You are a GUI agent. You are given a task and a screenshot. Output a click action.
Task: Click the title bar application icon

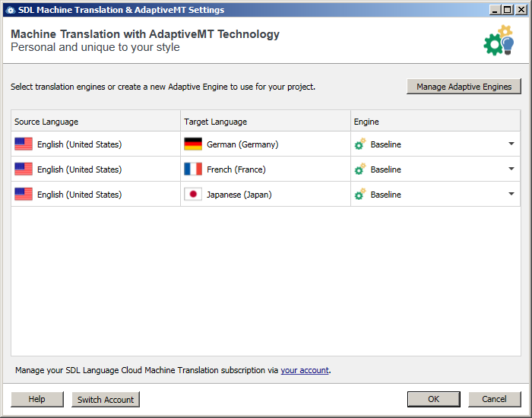click(x=11, y=10)
